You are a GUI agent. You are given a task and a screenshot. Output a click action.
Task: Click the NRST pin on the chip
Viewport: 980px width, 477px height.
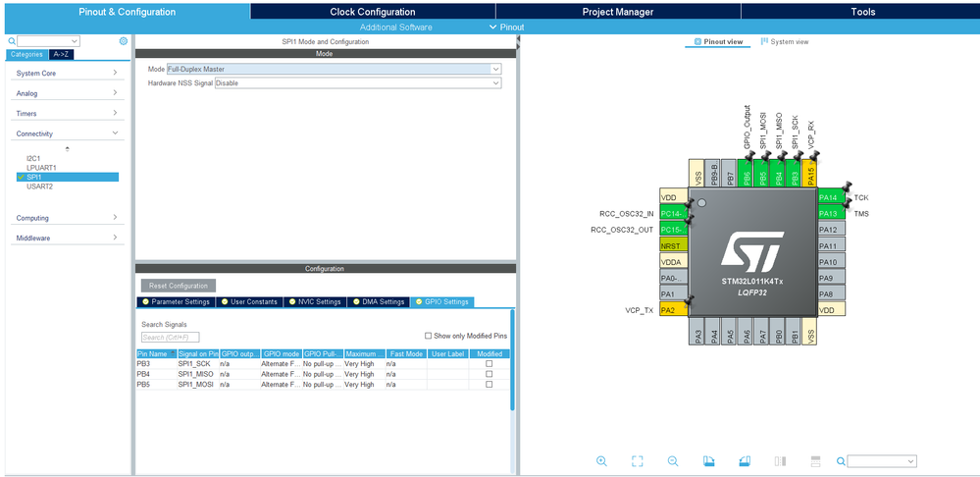(x=674, y=245)
